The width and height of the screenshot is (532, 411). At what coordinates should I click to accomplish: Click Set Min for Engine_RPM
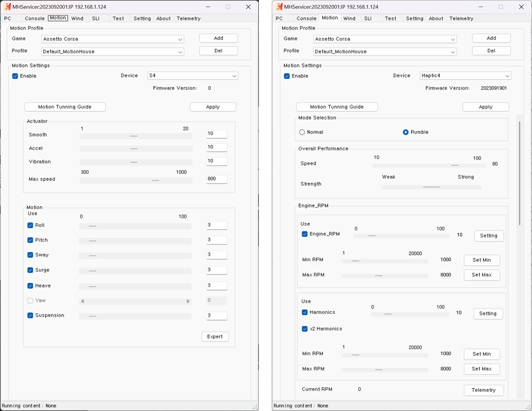click(481, 260)
